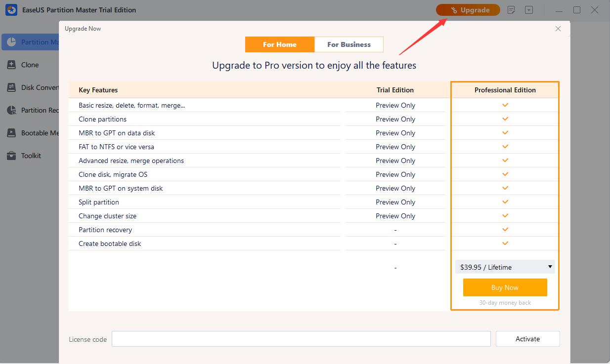Switch to the For Business tab
The width and height of the screenshot is (610, 364).
[349, 44]
